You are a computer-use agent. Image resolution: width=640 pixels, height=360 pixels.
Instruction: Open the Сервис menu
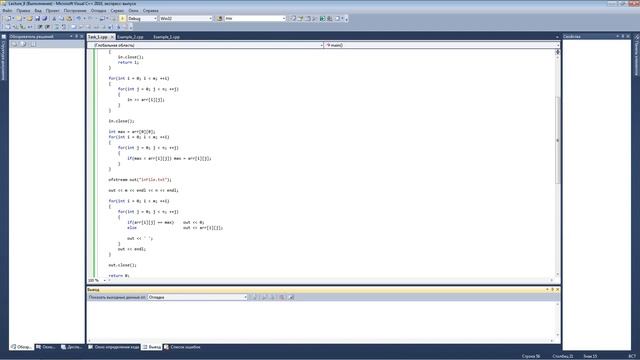pos(117,11)
